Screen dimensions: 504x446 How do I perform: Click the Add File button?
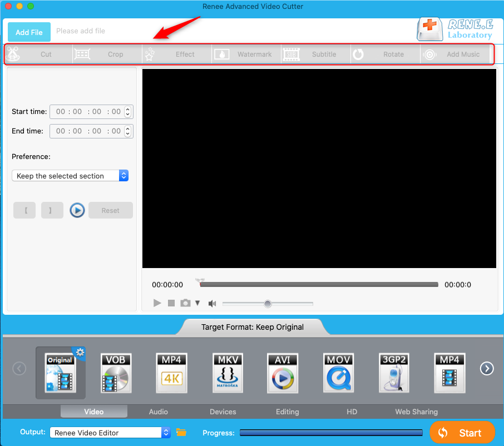[x=29, y=32]
